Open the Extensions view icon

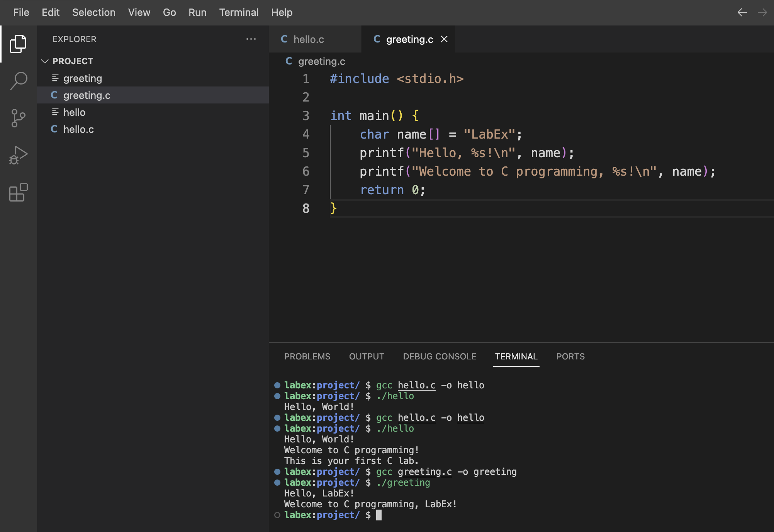(18, 192)
